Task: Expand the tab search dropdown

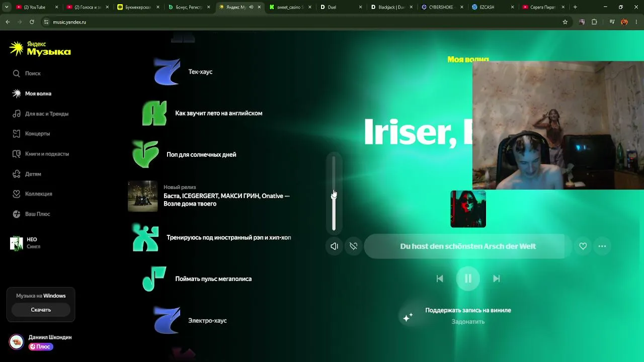Action: point(7,7)
